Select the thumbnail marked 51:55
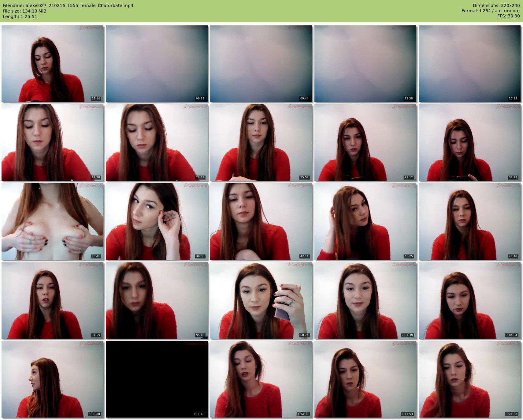The width and height of the screenshot is (523, 420). 53,300
